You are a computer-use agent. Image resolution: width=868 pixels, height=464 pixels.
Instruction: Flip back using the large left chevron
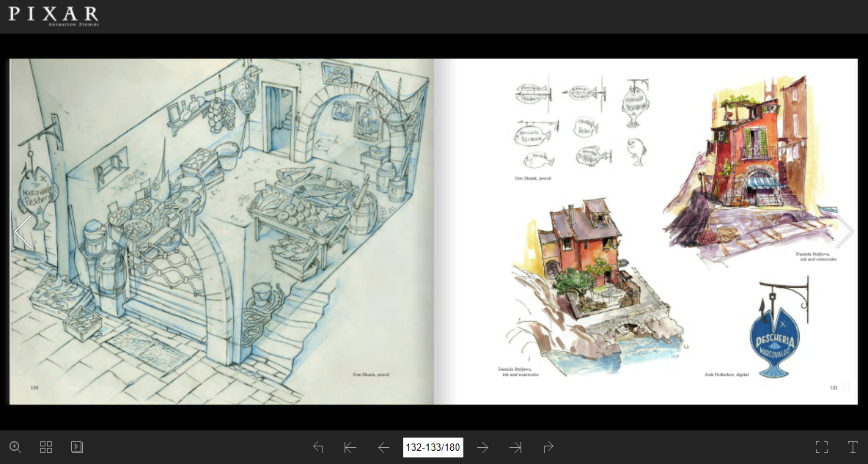(23, 232)
